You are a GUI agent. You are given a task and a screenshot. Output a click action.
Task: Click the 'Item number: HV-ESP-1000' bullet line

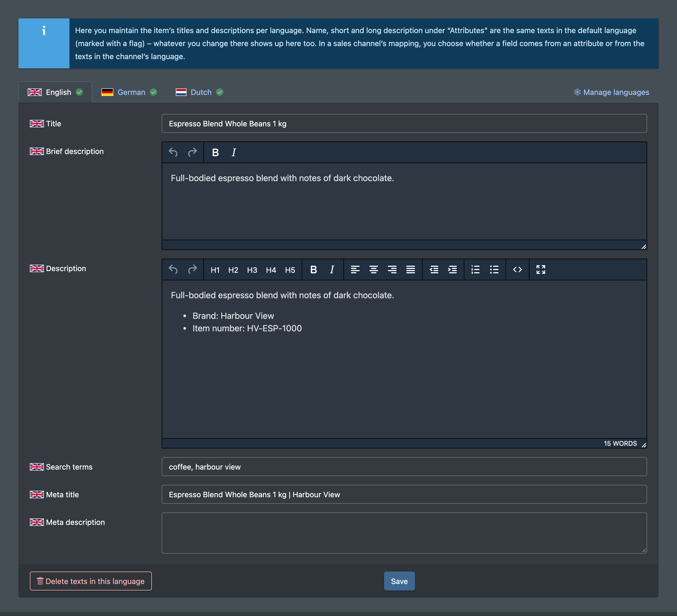coord(247,328)
